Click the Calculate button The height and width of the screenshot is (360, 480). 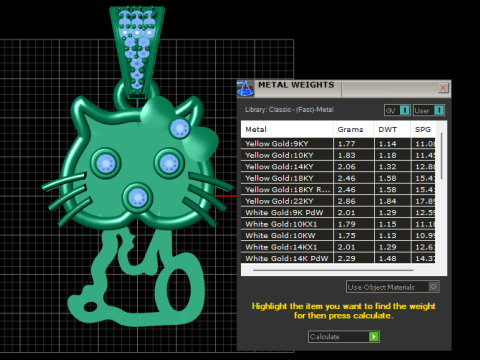[344, 337]
